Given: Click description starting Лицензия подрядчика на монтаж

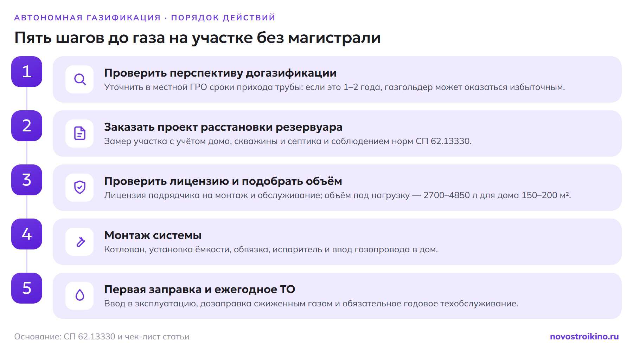Looking at the screenshot, I should (x=338, y=195).
